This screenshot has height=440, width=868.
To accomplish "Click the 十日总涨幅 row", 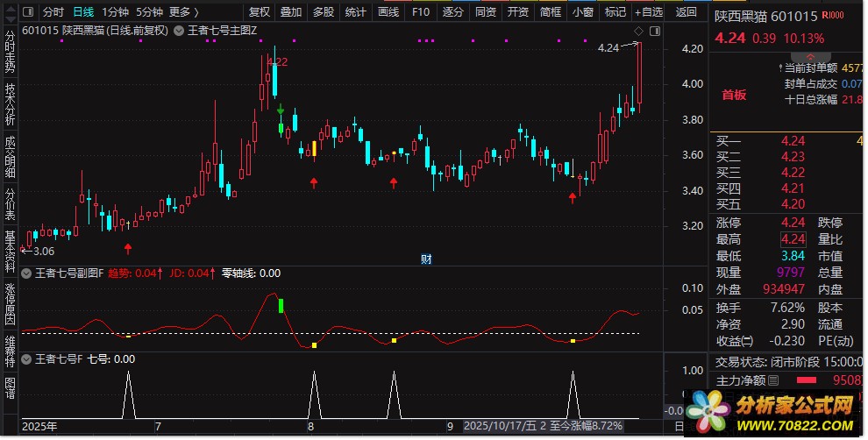I will (x=823, y=100).
